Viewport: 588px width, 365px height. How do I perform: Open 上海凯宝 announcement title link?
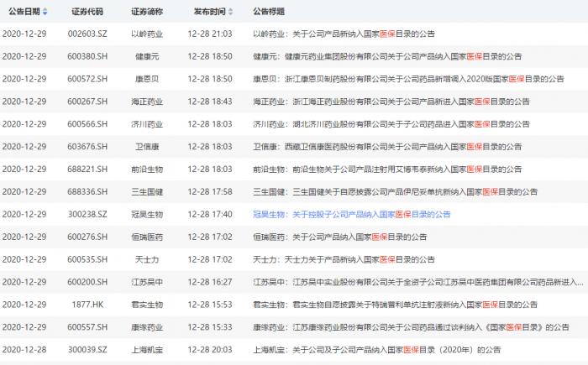(377, 350)
